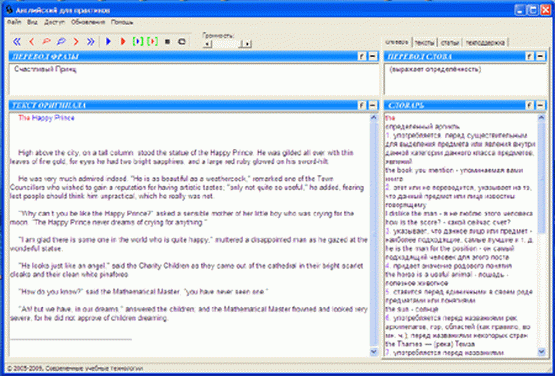Viewport: 555px width, 376px height.
Task: Open the Обновления menu
Action: coord(88,22)
